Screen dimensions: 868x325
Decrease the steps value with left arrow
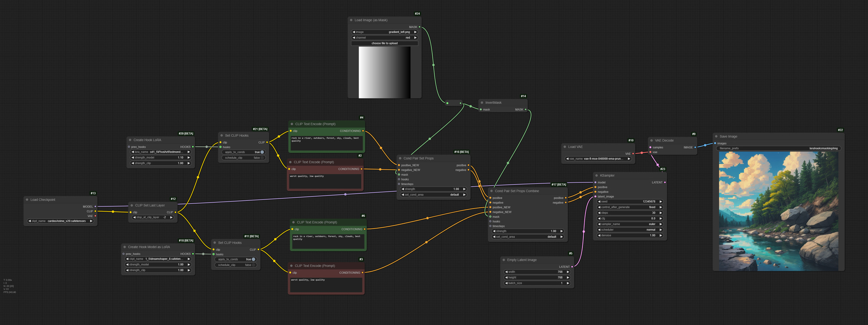point(599,213)
